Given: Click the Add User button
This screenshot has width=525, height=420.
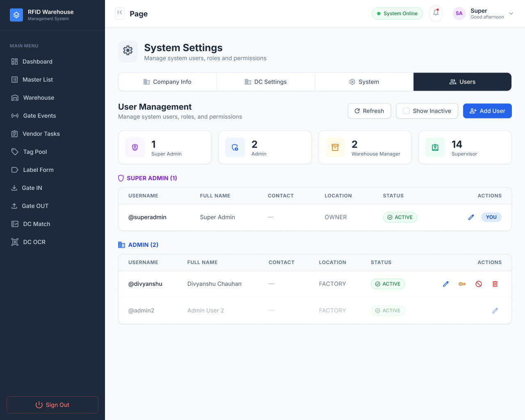Looking at the screenshot, I should [x=487, y=111].
